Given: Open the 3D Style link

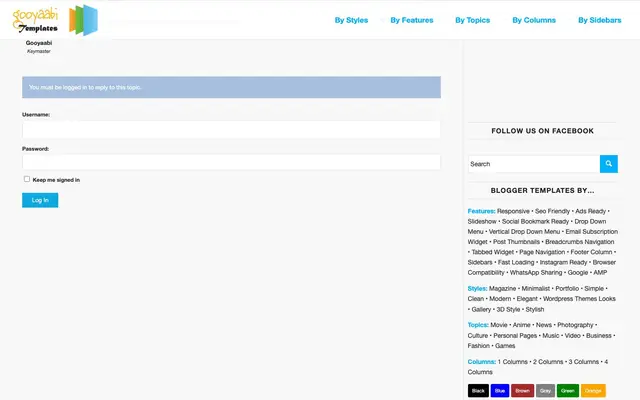Looking at the screenshot, I should click(508, 309).
